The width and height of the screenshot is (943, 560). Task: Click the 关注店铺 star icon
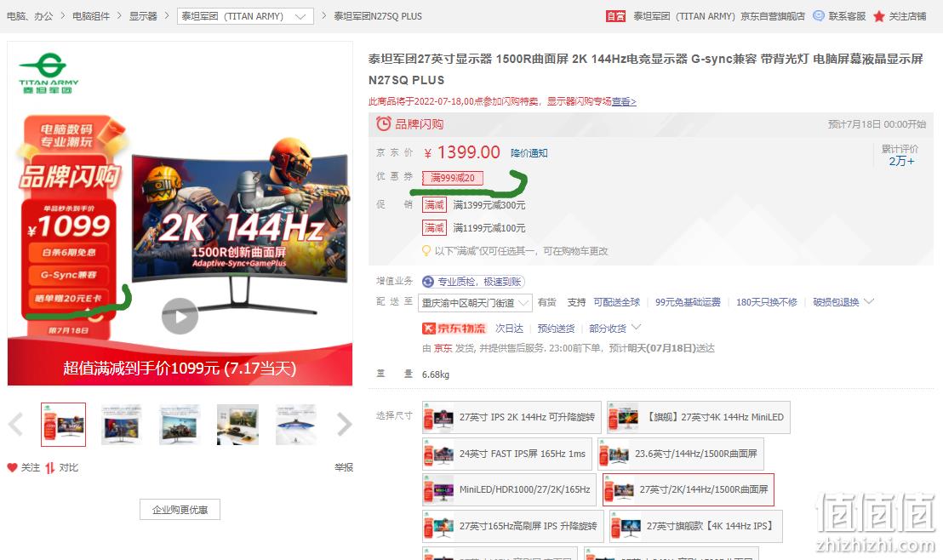[x=879, y=16]
